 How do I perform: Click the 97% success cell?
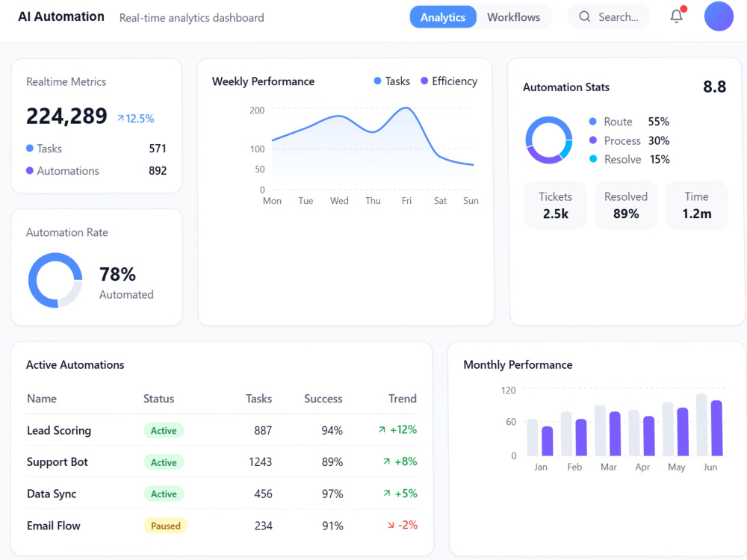[332, 494]
